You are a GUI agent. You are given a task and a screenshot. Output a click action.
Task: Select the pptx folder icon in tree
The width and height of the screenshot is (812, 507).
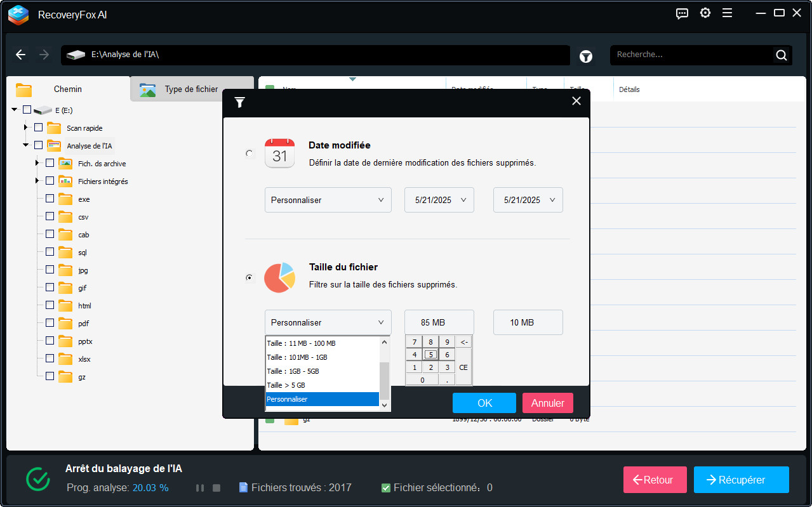tap(65, 341)
